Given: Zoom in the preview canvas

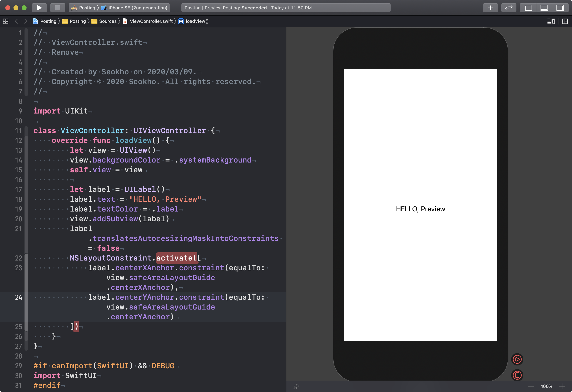Looking at the screenshot, I should (x=562, y=386).
